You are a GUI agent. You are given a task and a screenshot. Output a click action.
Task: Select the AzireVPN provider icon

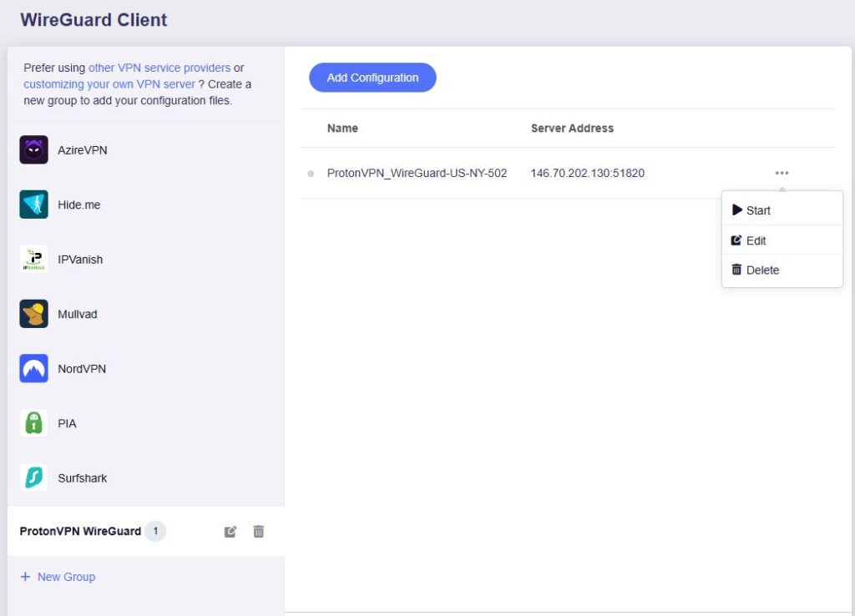click(33, 150)
